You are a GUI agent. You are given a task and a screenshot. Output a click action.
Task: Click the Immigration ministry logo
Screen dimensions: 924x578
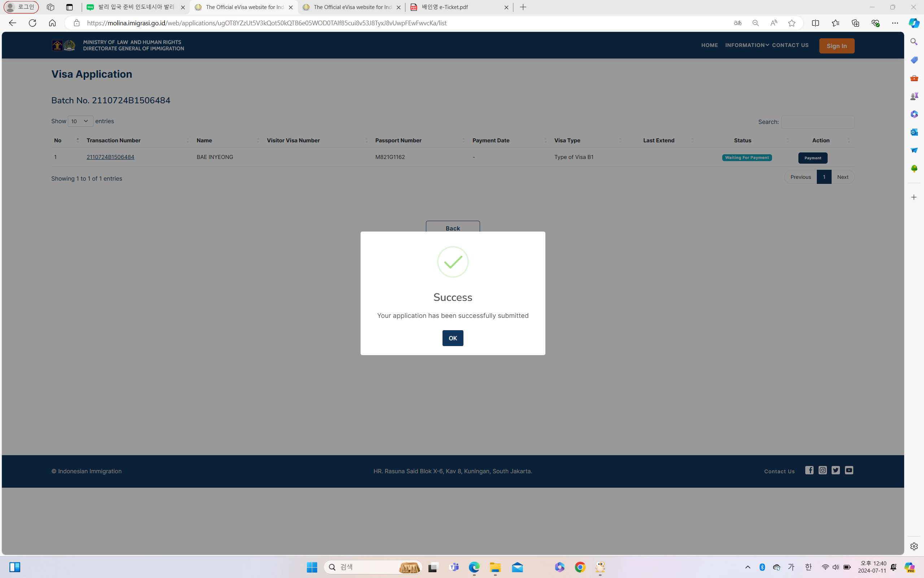coord(118,46)
